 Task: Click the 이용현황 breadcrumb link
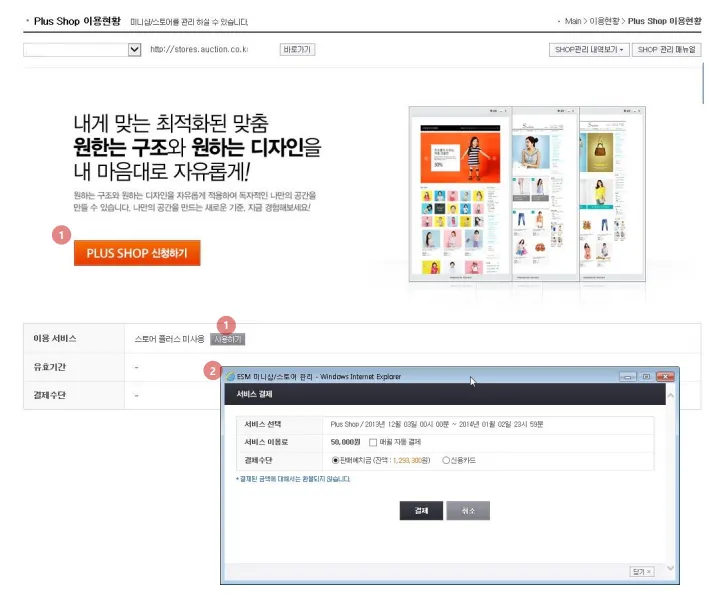[604, 21]
